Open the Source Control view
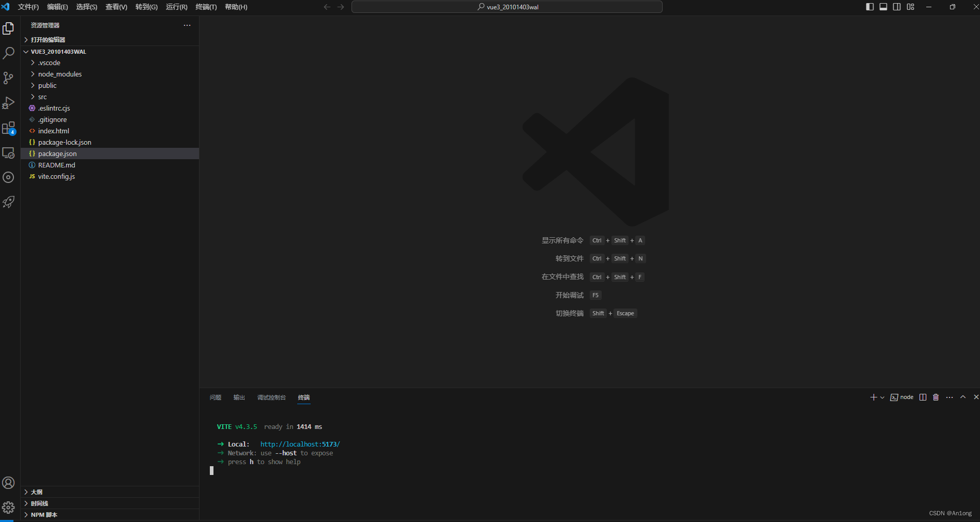980x522 pixels. pyautogui.click(x=8, y=78)
